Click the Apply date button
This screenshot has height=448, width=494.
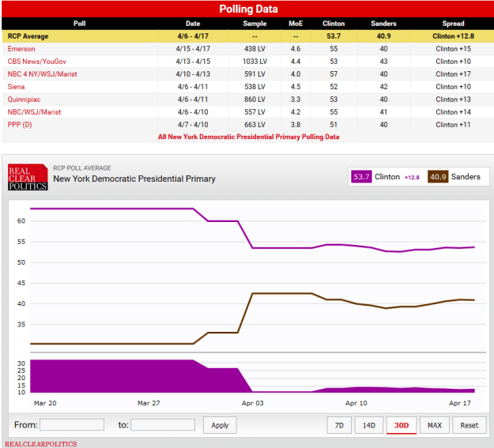pyautogui.click(x=220, y=425)
